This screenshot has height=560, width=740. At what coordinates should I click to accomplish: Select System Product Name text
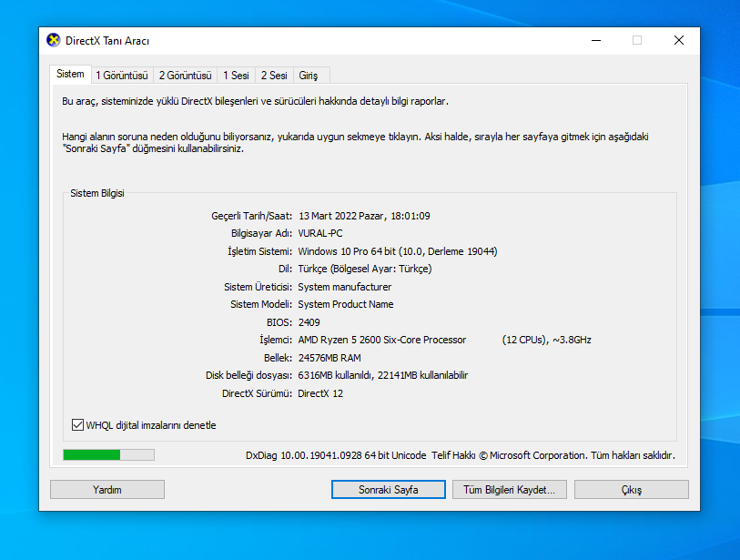(x=346, y=304)
